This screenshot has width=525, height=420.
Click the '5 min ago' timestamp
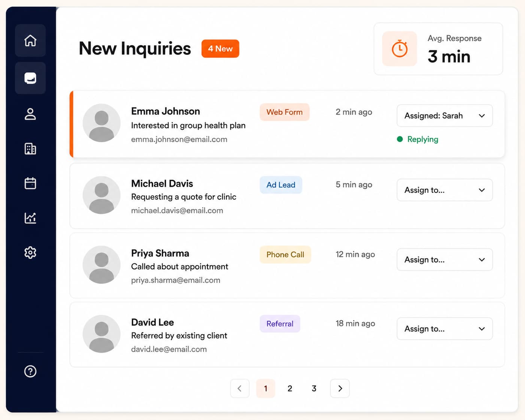click(x=354, y=185)
